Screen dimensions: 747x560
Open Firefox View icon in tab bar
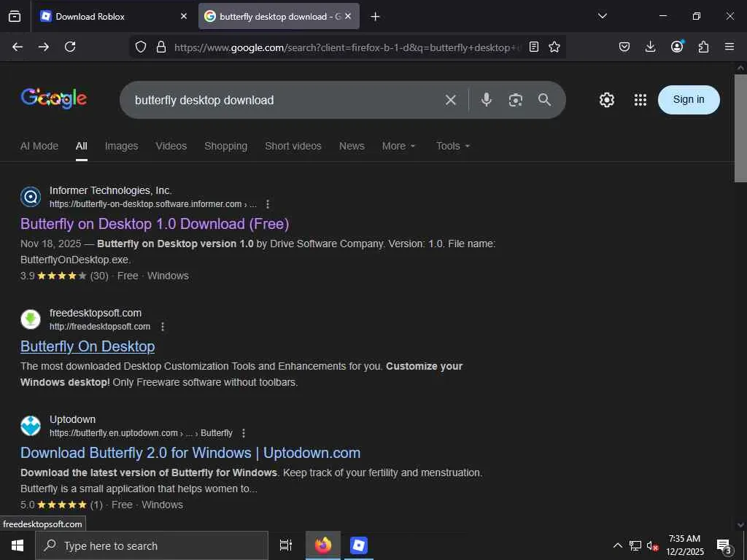tap(15, 16)
